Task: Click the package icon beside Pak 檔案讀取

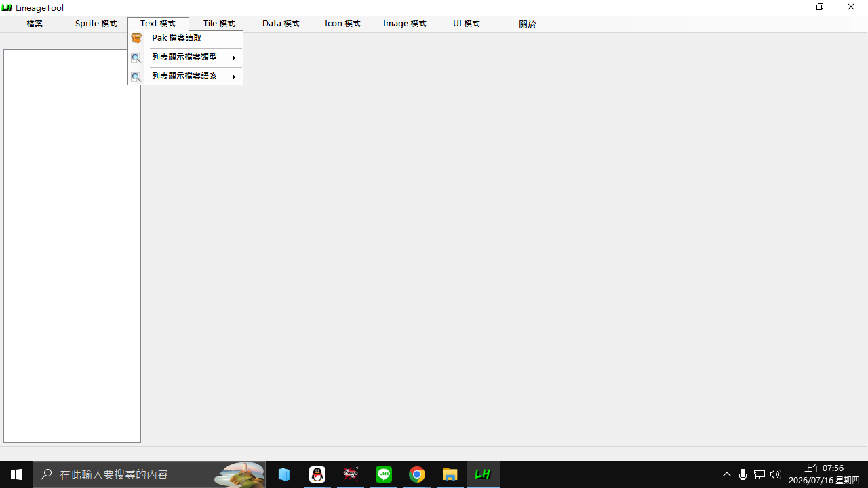Action: [x=136, y=39]
